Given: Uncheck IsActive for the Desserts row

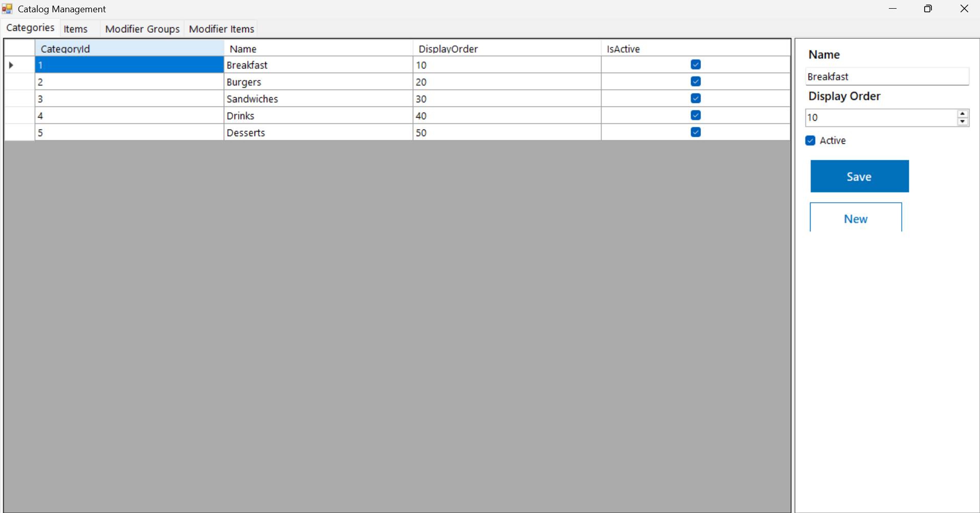Looking at the screenshot, I should pyautogui.click(x=695, y=132).
